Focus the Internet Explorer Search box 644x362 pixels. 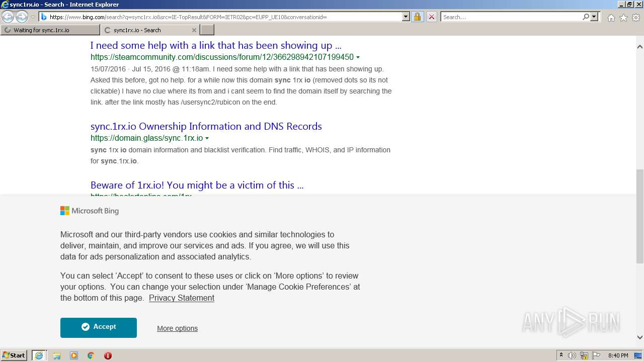pos(511,17)
